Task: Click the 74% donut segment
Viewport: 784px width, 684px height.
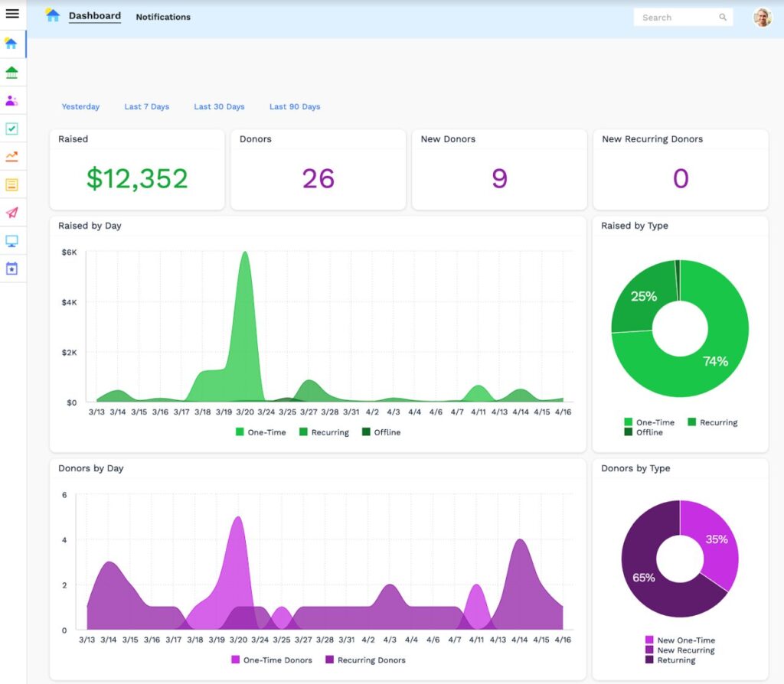Action: pos(716,361)
